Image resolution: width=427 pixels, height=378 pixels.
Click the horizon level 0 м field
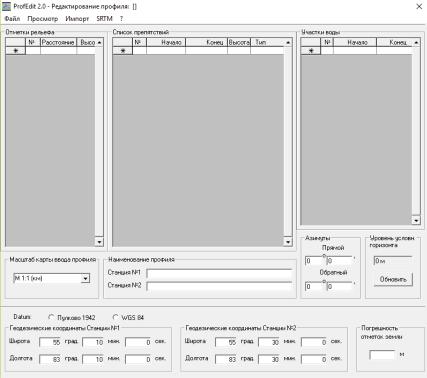(393, 261)
